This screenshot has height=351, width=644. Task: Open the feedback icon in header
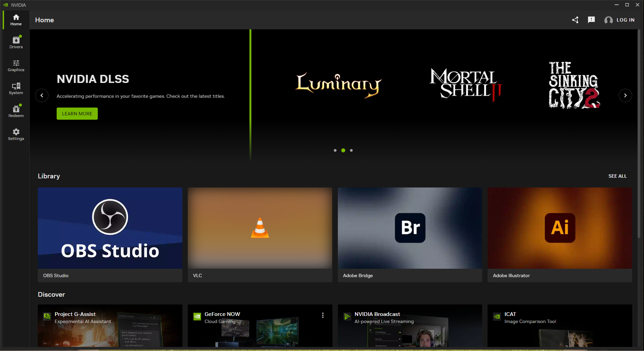coord(591,20)
